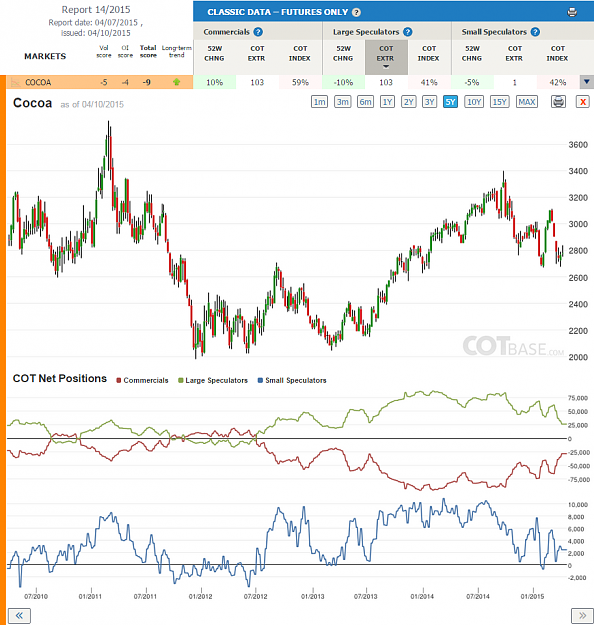The width and height of the screenshot is (594, 625).
Task: Close the Cocoa chart with red X
Action: (x=583, y=102)
